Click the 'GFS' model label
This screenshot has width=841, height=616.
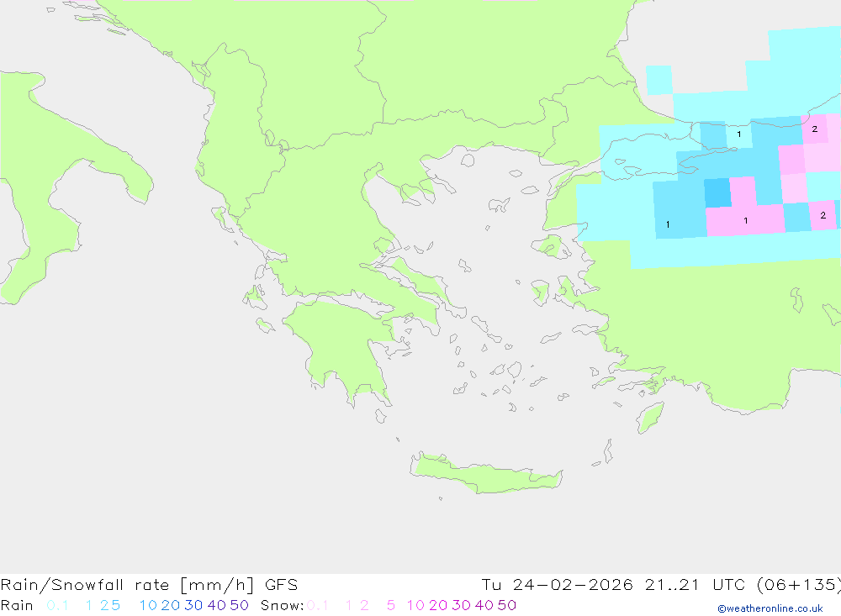281,585
